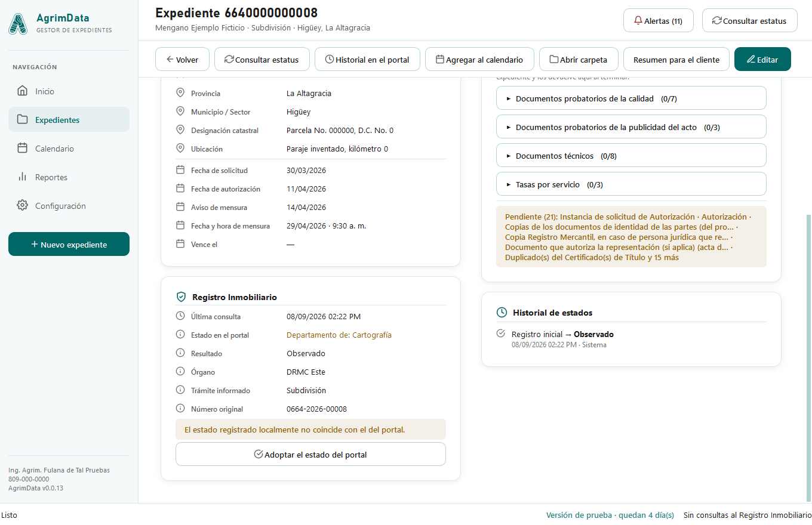Click calendar icon next to Fecha de solicitud
Viewport: 812px width, 525px height.
tap(180, 171)
